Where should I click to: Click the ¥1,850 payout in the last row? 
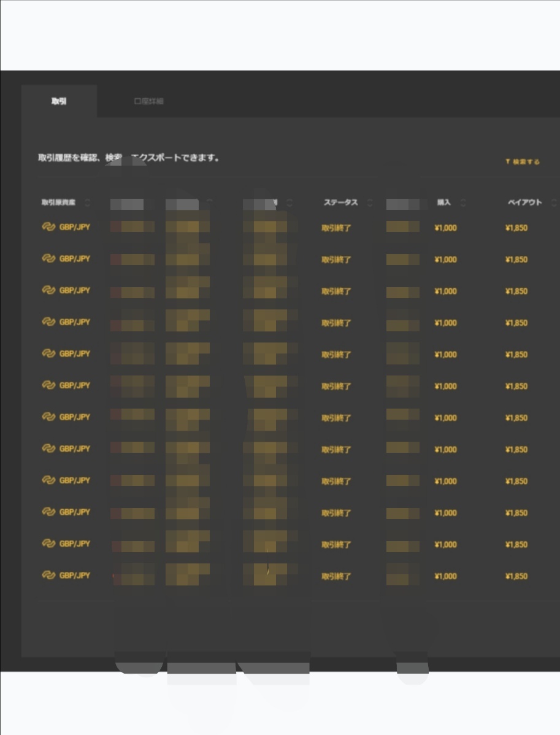(516, 576)
